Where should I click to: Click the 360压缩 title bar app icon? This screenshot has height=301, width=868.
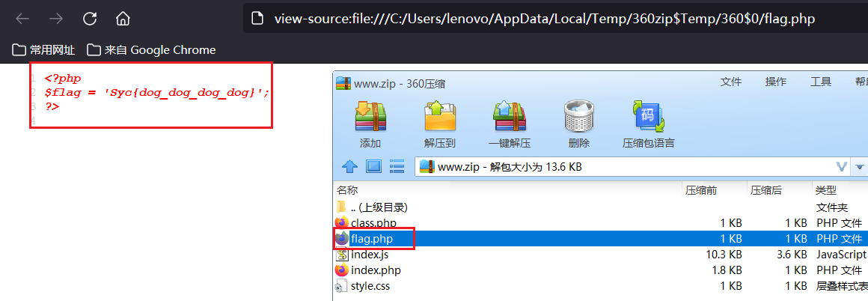[343, 83]
